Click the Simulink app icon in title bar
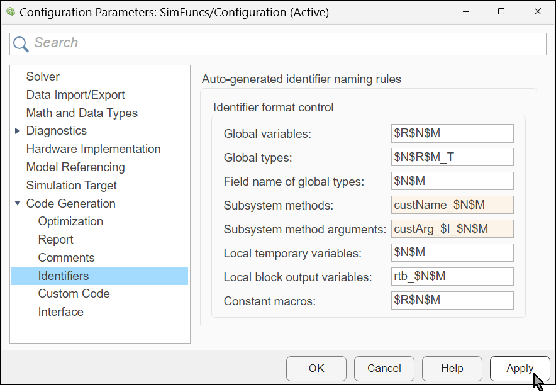 click(10, 11)
